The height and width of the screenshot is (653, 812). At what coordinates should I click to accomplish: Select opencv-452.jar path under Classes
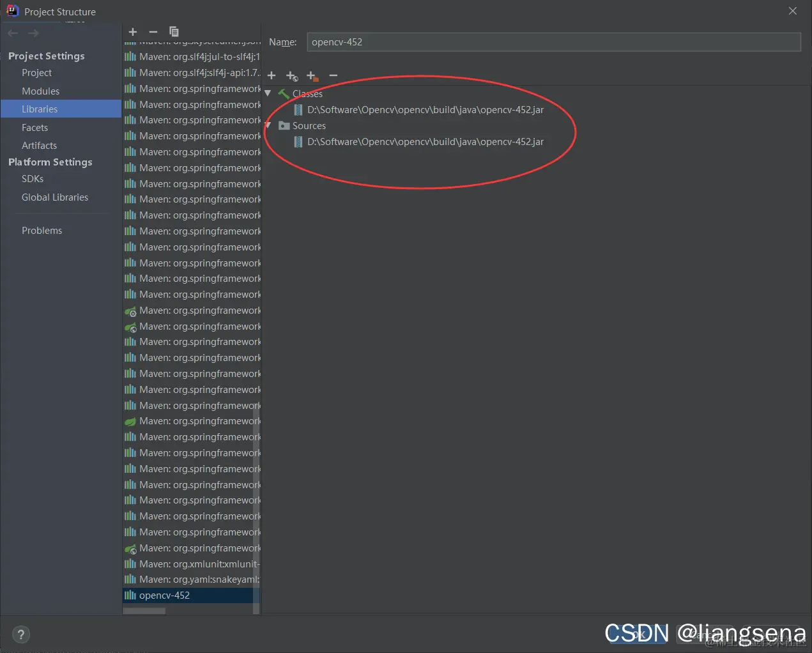tap(425, 110)
